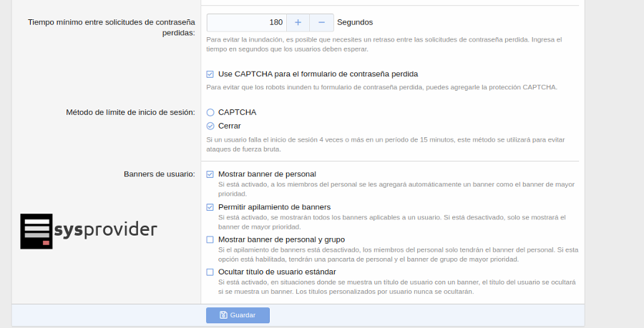This screenshot has height=328, width=644.
Task: Enable Mostrar banner de personal y grupo
Action: click(210, 239)
